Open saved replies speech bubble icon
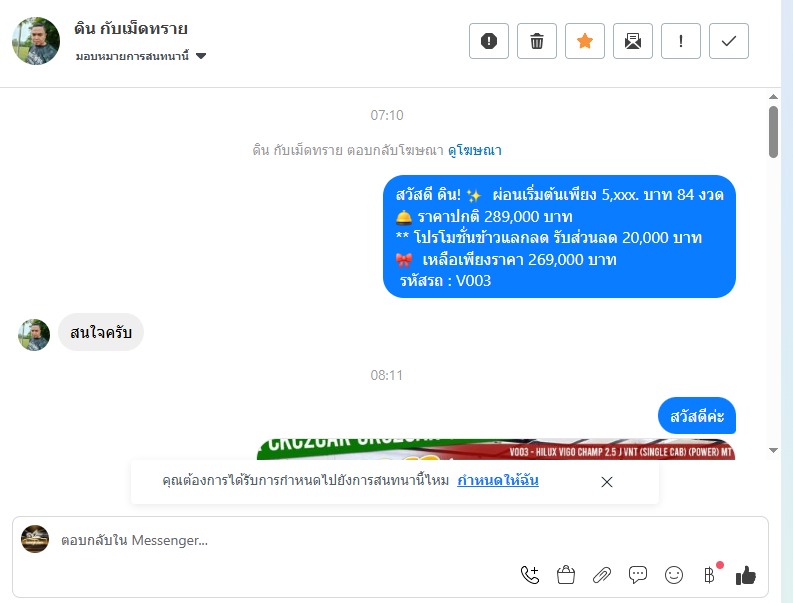Screen dimensions: 793x603 638,575
